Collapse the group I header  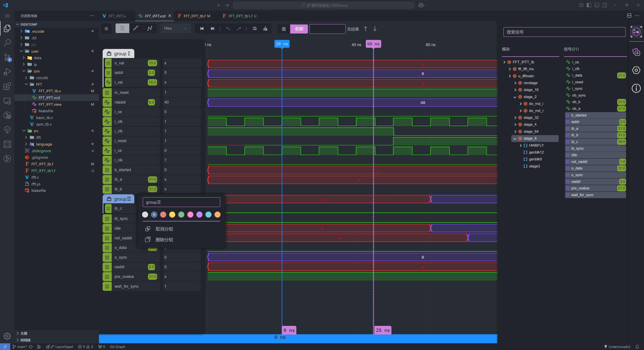point(119,53)
